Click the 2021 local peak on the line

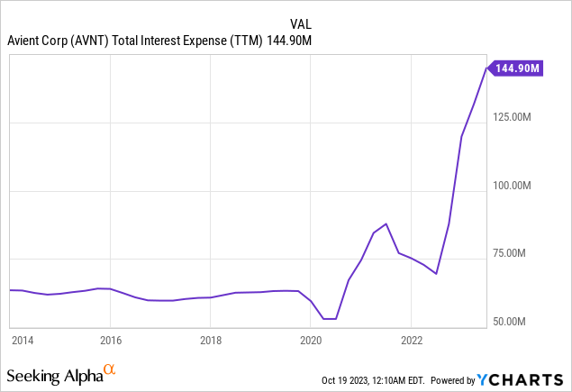[x=386, y=223]
